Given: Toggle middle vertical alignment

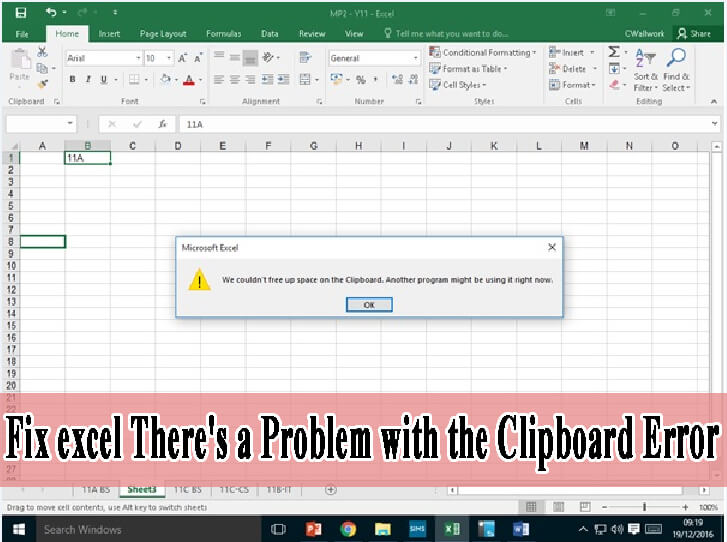Looking at the screenshot, I should tap(235, 57).
